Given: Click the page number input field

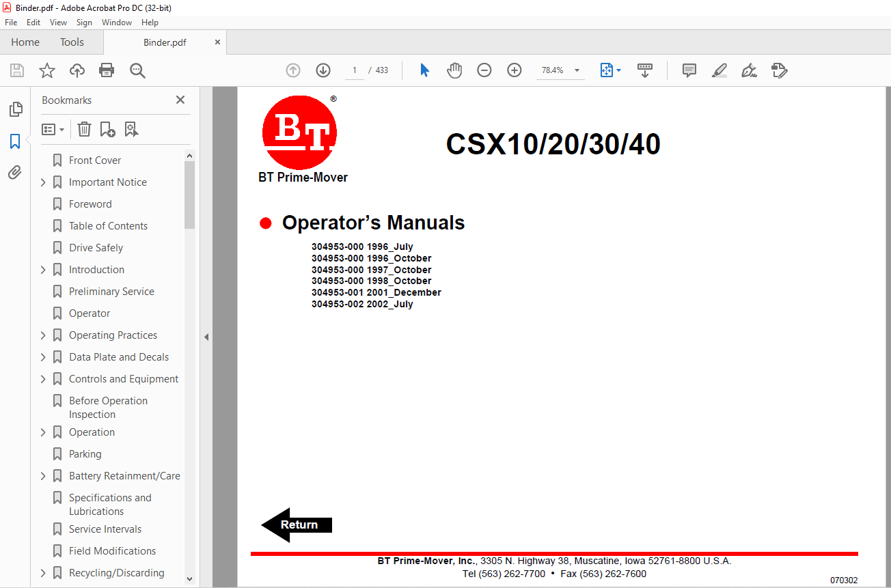Looking at the screenshot, I should pyautogui.click(x=355, y=70).
